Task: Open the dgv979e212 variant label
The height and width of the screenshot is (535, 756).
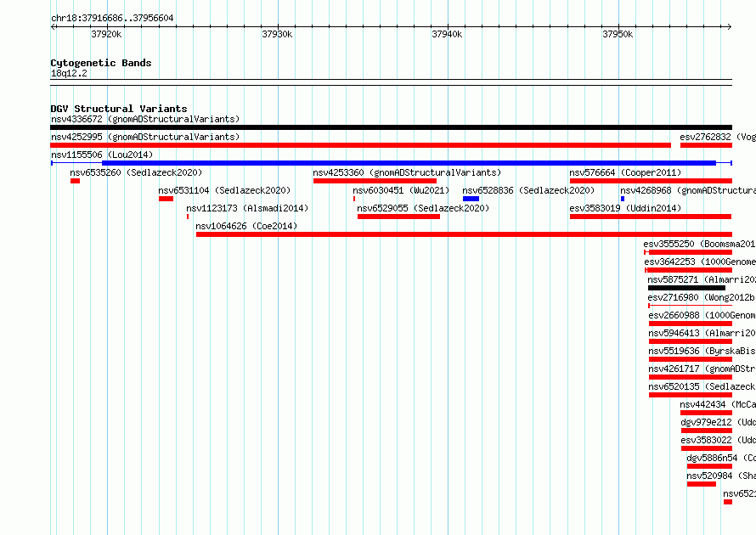Action: coord(719,422)
